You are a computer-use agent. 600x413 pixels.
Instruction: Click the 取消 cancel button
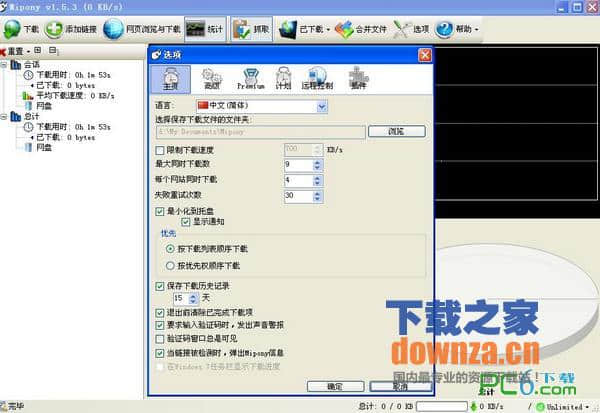[401, 387]
